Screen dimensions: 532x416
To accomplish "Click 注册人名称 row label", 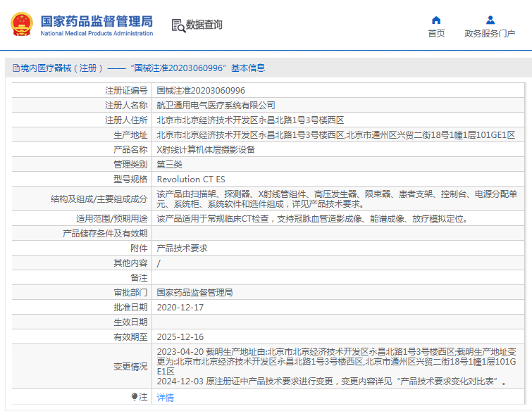I will tap(126, 106).
